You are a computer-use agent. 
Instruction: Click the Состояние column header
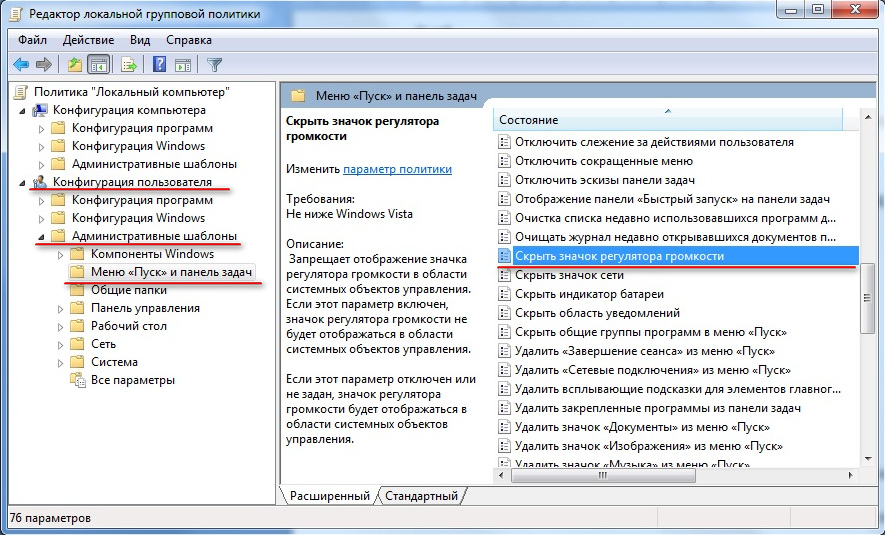[667, 120]
